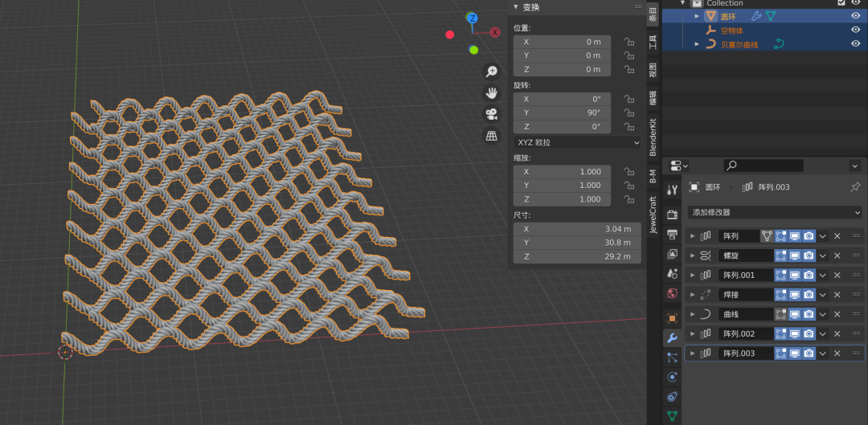
Task: Remove the 焊接 modifier with X
Action: tap(837, 294)
